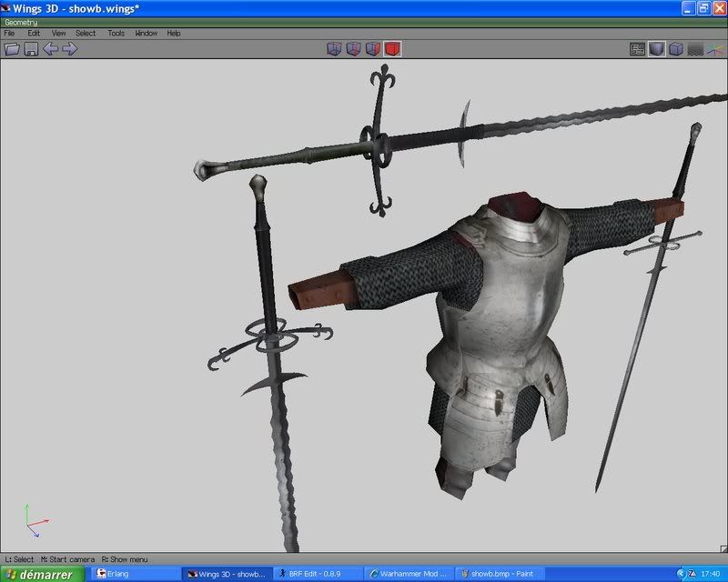Screen dimensions: 728x582
Task: Click the Save floppy disk icon
Action: click(31, 49)
